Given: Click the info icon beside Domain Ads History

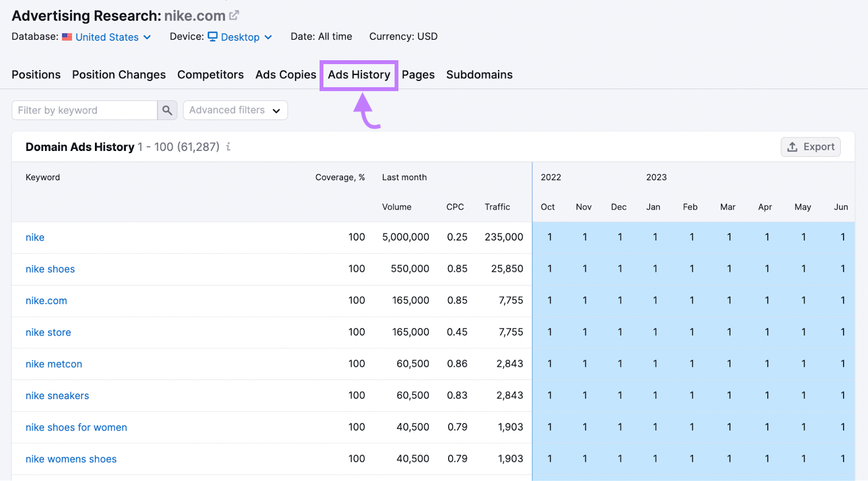Looking at the screenshot, I should pyautogui.click(x=228, y=147).
